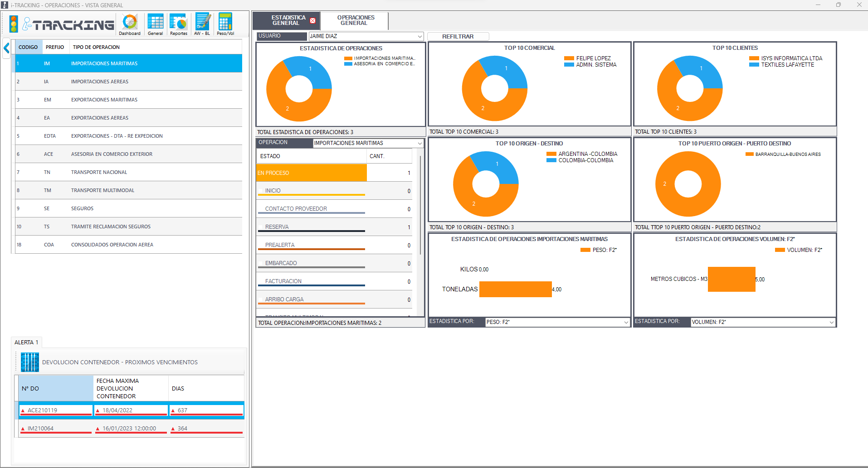Click the i-Tracking traffic light logo

click(14, 24)
